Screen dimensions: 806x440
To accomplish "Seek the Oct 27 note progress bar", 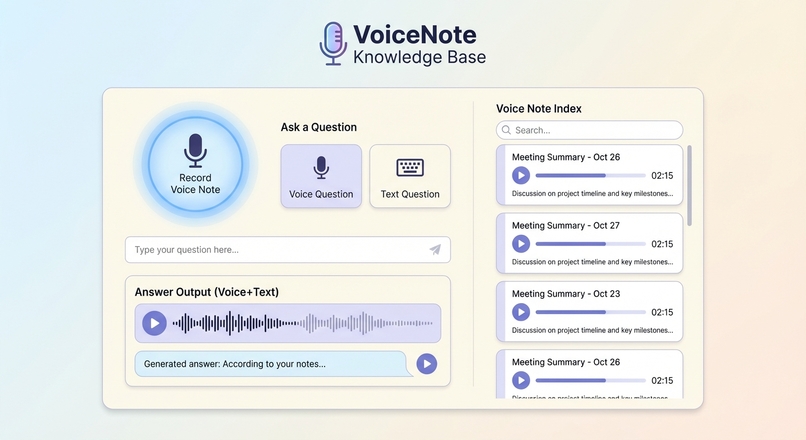I will (591, 244).
